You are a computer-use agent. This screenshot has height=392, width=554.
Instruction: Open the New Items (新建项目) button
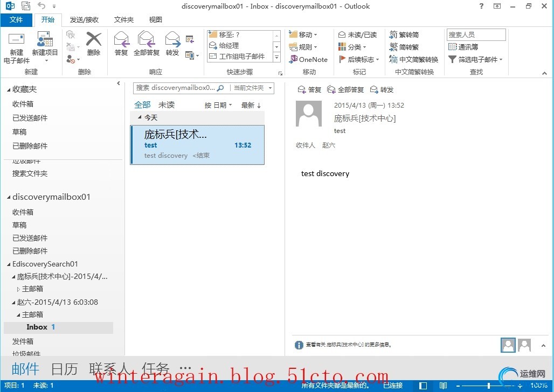[45, 47]
